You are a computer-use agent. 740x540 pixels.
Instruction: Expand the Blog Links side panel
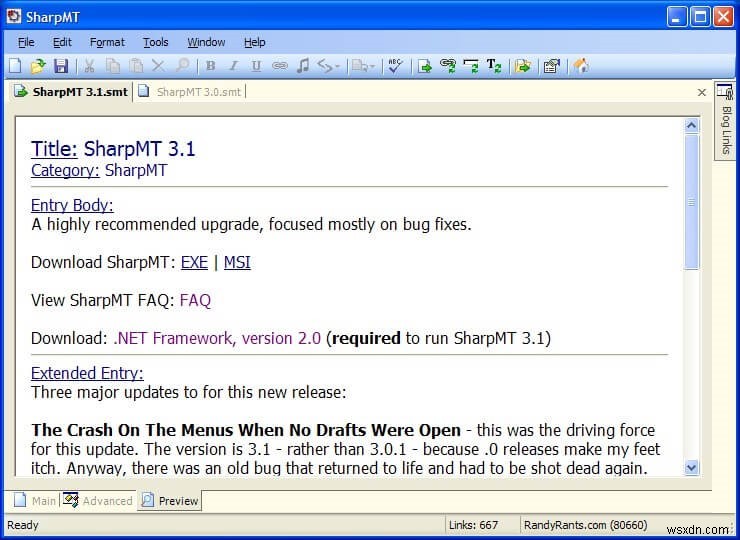pos(725,120)
